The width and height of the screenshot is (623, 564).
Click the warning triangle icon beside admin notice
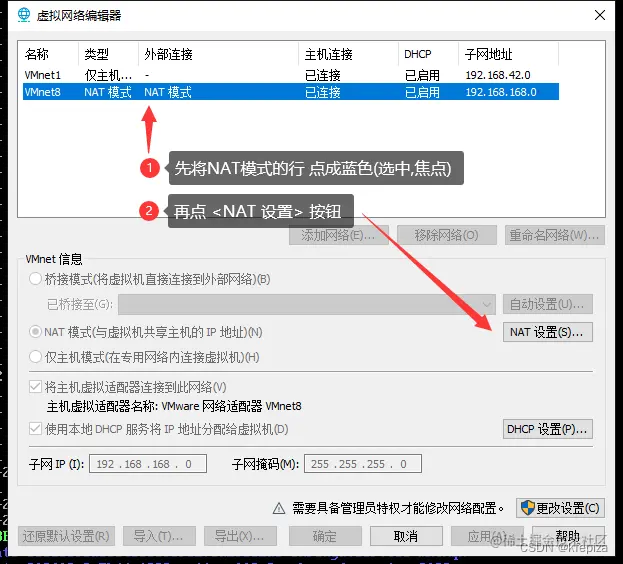279,508
